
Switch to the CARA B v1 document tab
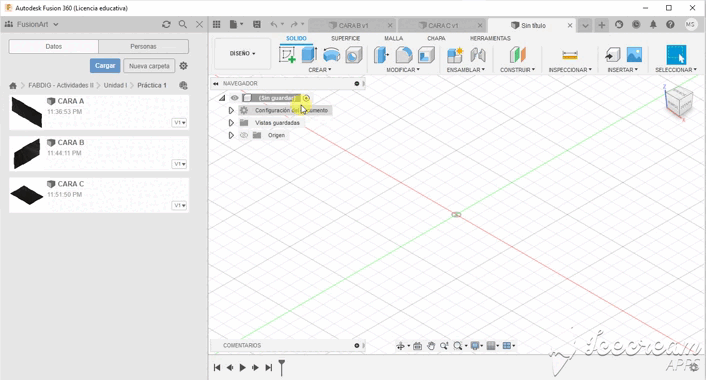pos(353,26)
